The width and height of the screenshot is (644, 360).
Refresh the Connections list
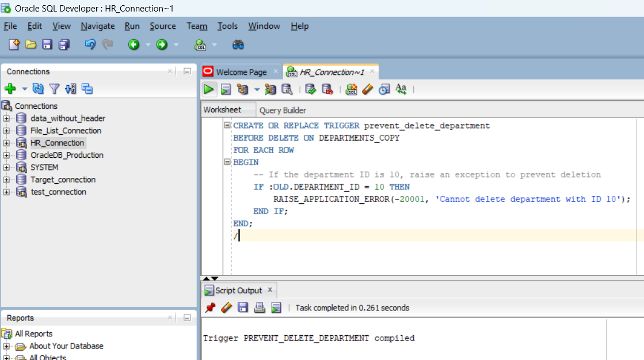coord(37,88)
